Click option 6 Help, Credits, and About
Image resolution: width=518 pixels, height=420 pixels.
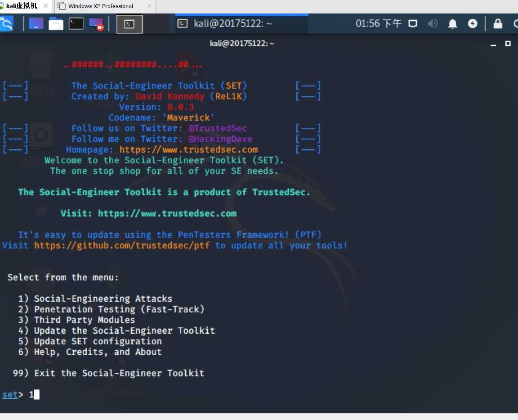90,352
